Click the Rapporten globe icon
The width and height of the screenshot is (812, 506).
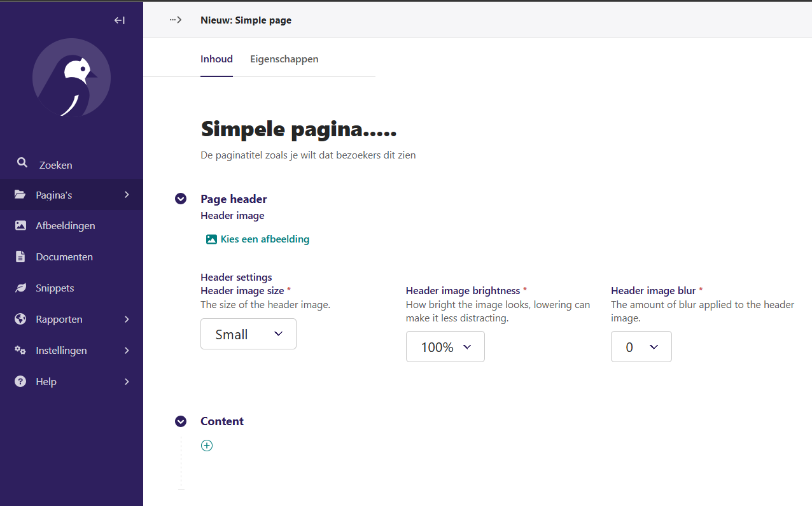(x=22, y=319)
